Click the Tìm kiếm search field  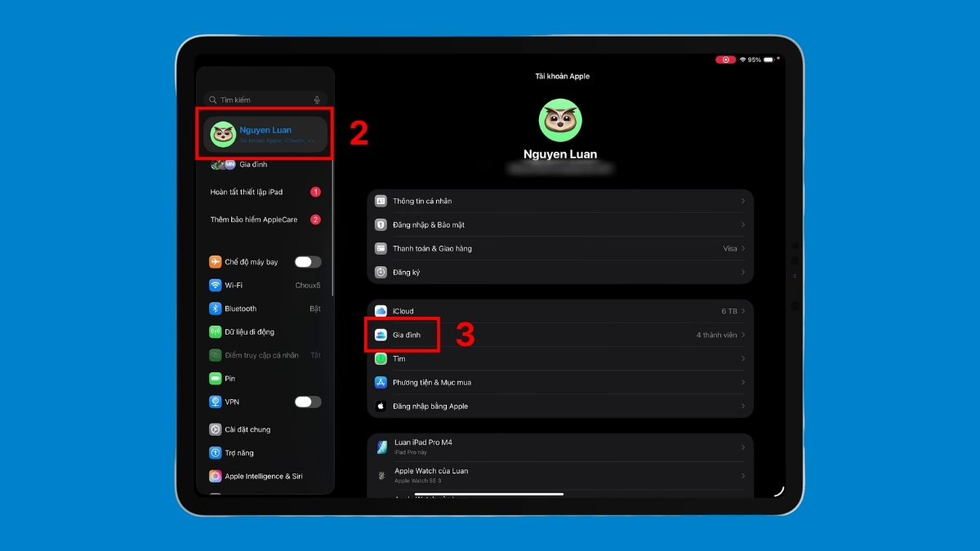pos(265,100)
